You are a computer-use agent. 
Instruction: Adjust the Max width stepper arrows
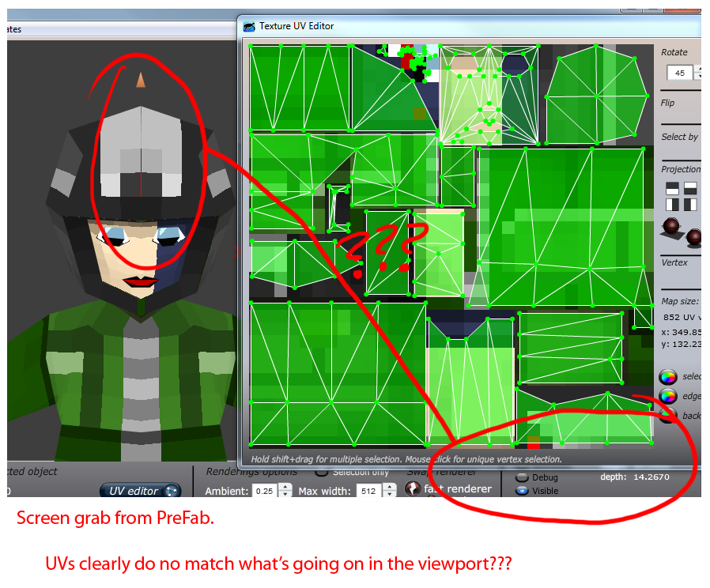[389, 491]
